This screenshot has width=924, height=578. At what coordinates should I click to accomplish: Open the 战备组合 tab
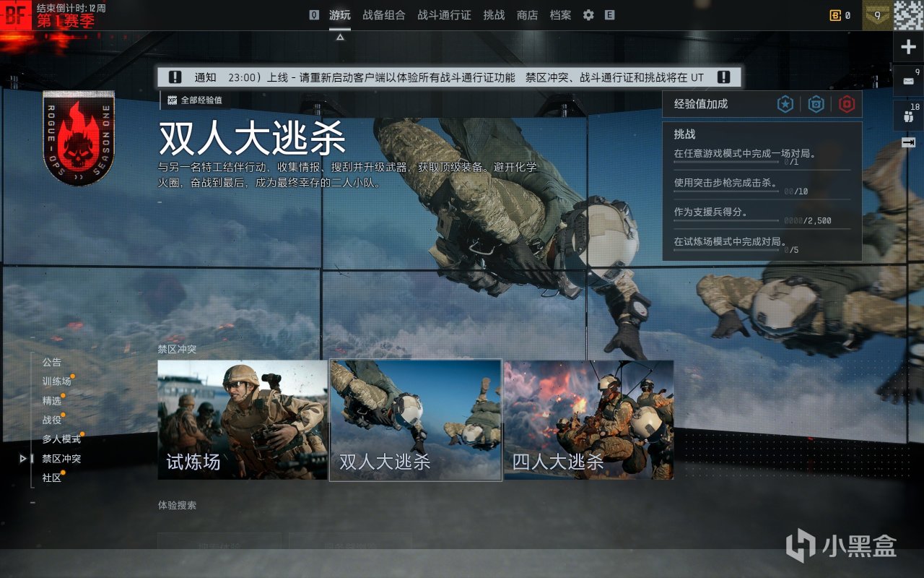coord(384,14)
